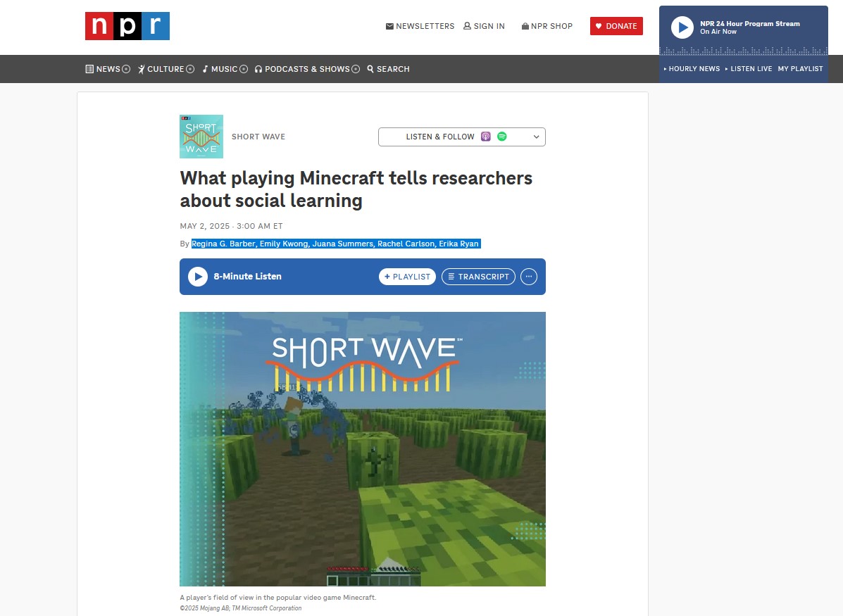Click the Sign In link
This screenshot has height=616, width=843.
pyautogui.click(x=484, y=26)
